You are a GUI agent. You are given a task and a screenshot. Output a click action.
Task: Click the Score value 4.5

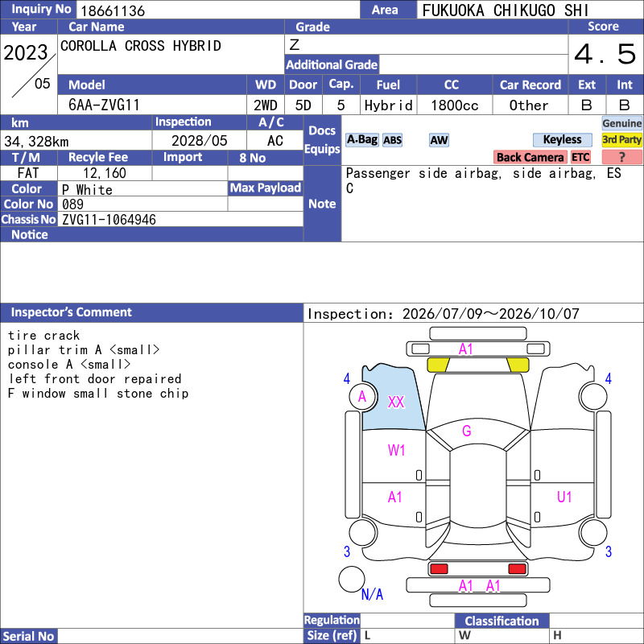pos(605,54)
